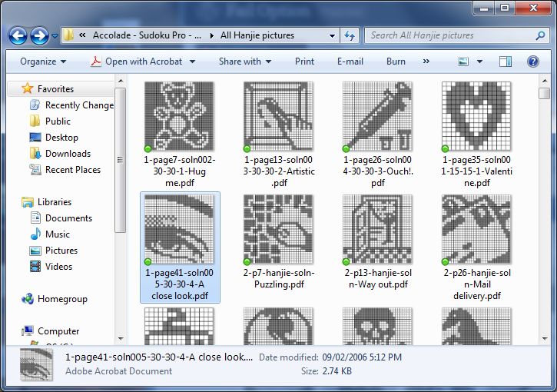Click navigation pane scroll up arrow
This screenshot has height=392, width=557.
coord(121,81)
